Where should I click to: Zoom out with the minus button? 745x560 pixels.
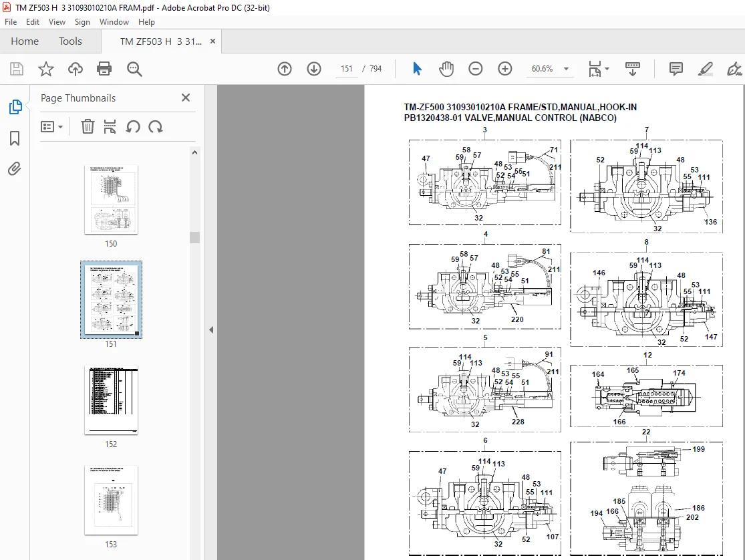(x=475, y=69)
